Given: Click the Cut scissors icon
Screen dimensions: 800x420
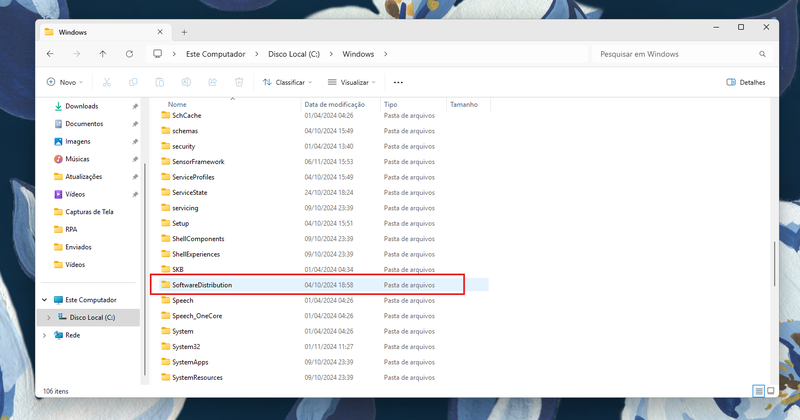Looking at the screenshot, I should click(x=107, y=82).
